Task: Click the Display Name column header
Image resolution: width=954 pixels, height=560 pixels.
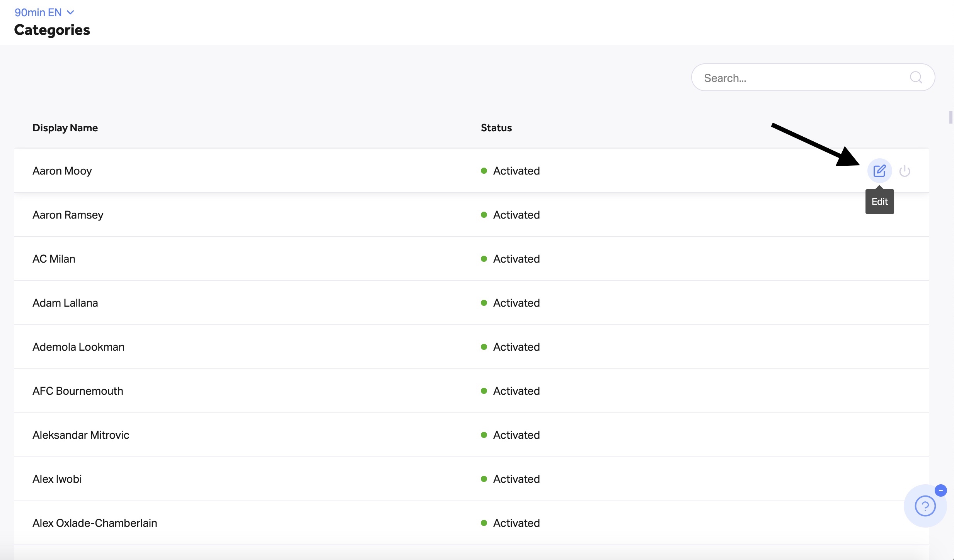Action: pos(65,128)
